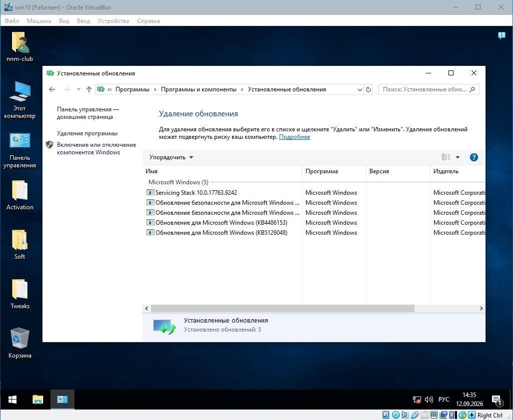This screenshot has height=420, width=513.
Task: Click the Back navigation arrow
Action: 51,89
